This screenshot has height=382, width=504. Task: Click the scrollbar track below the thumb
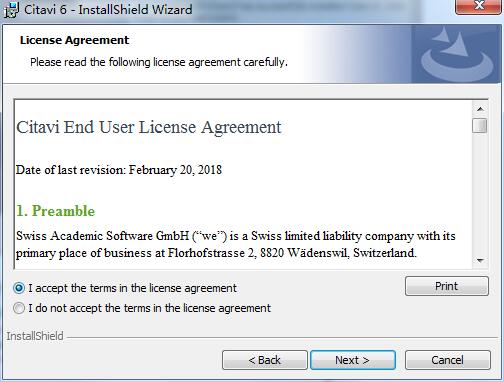tap(480, 193)
